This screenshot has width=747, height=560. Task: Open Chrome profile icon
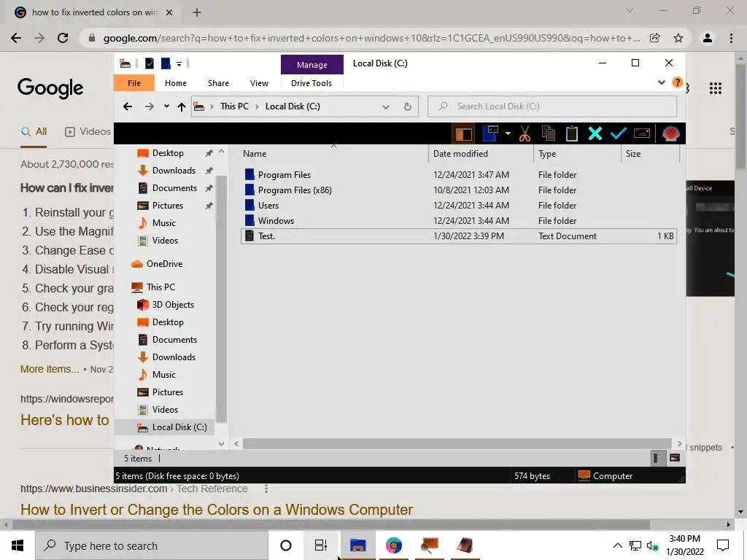point(708,38)
